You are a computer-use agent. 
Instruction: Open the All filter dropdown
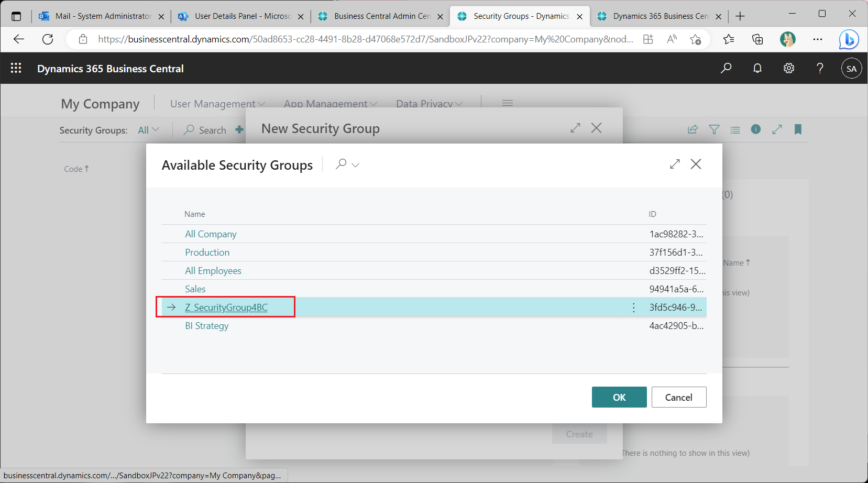point(149,129)
